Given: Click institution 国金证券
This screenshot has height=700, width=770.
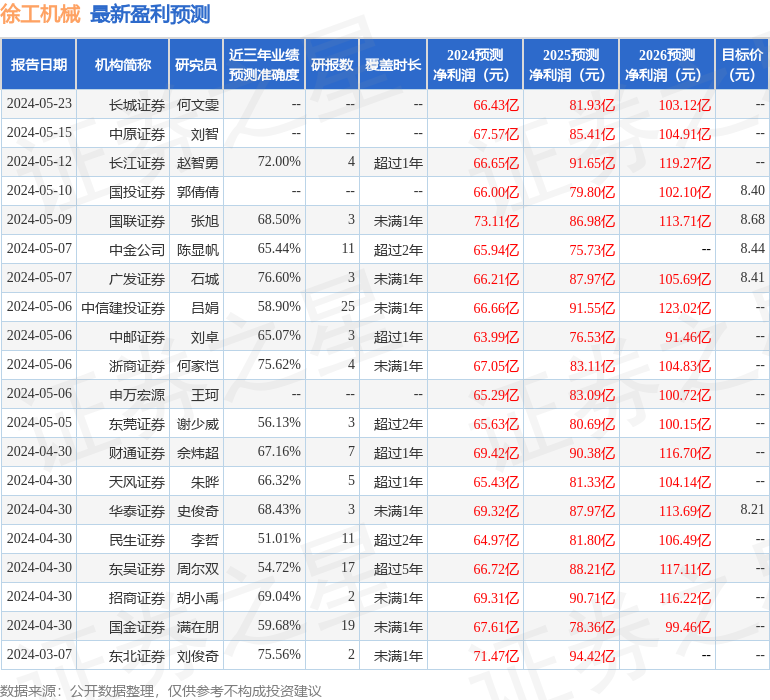Looking at the screenshot, I should click(137, 627).
